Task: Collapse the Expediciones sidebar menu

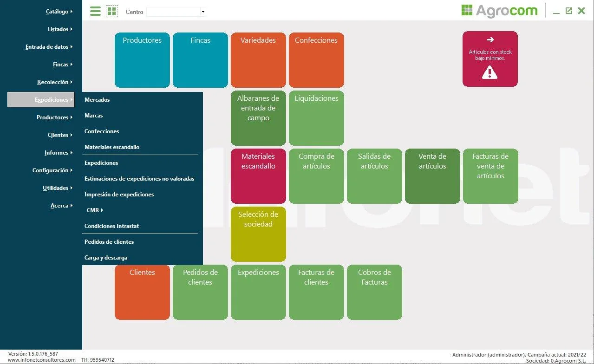Action: click(x=41, y=100)
